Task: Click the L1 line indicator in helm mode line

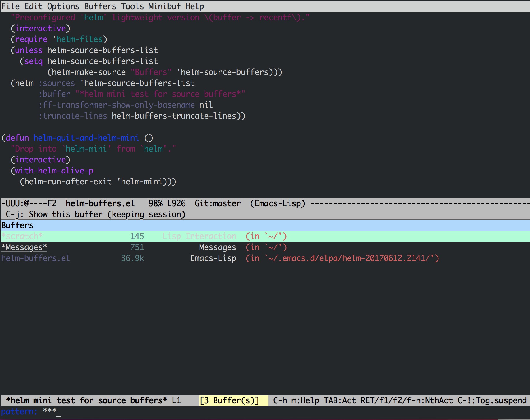Action: (176, 400)
